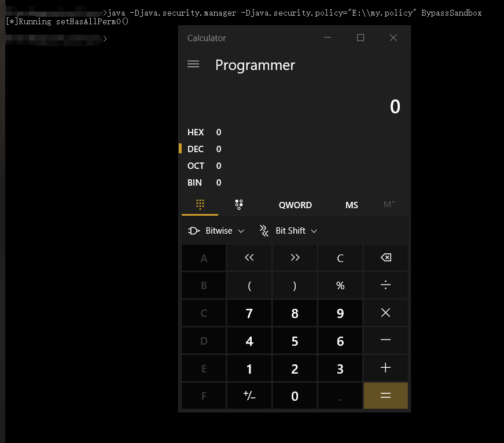Image resolution: width=504 pixels, height=443 pixels.
Task: Open the hamburger navigation menu
Action: (x=193, y=65)
